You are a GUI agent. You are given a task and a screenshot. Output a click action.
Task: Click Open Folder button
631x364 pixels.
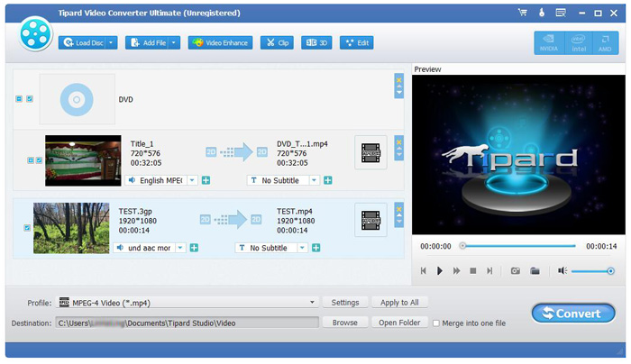399,323
